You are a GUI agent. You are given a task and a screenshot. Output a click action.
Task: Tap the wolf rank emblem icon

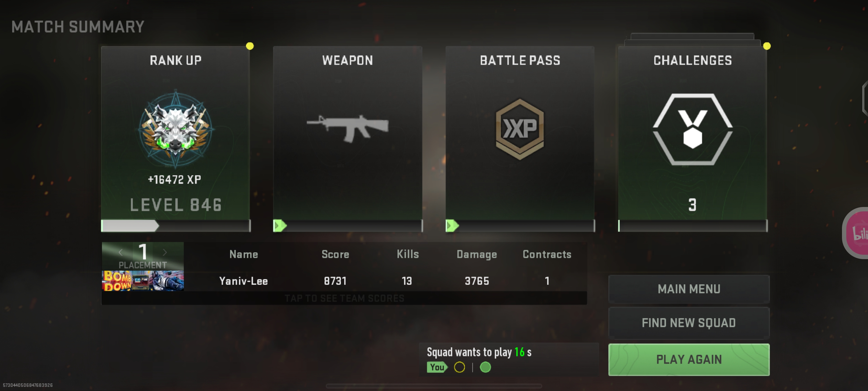click(175, 128)
